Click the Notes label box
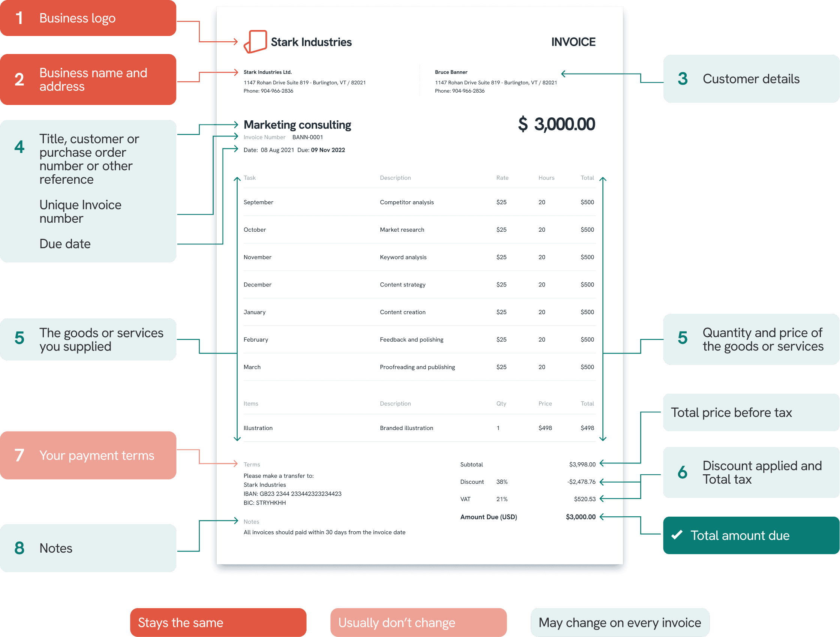This screenshot has height=637, width=840. click(88, 548)
